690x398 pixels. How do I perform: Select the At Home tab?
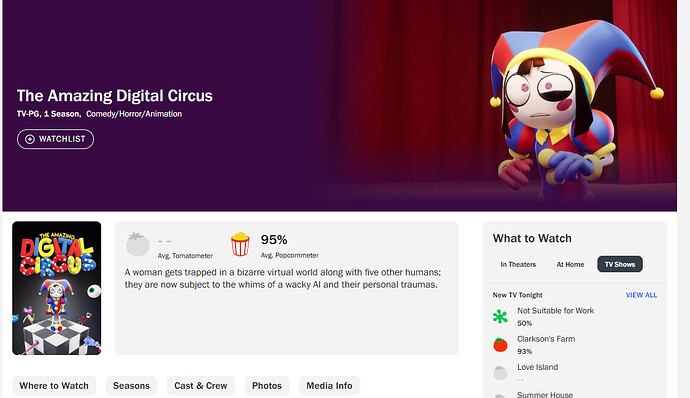pyautogui.click(x=570, y=264)
